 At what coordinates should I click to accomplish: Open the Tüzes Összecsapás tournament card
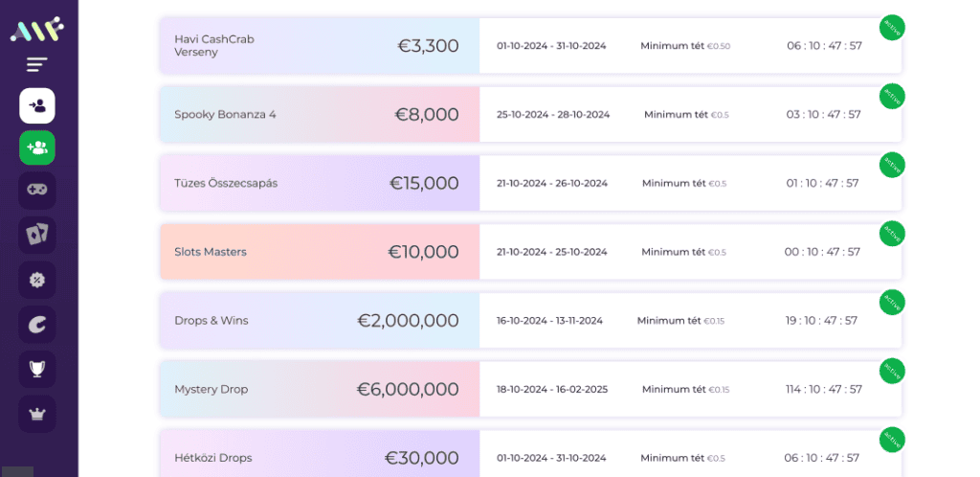[x=226, y=183]
